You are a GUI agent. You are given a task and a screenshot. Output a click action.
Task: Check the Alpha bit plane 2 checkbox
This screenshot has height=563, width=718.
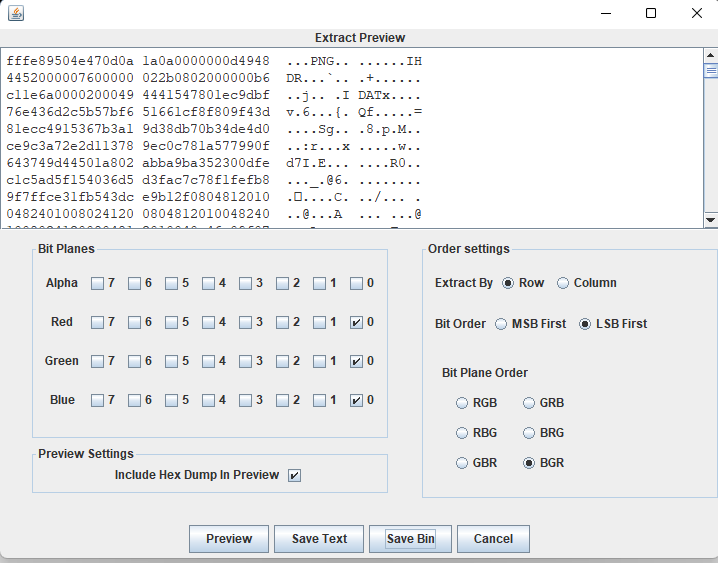click(282, 283)
